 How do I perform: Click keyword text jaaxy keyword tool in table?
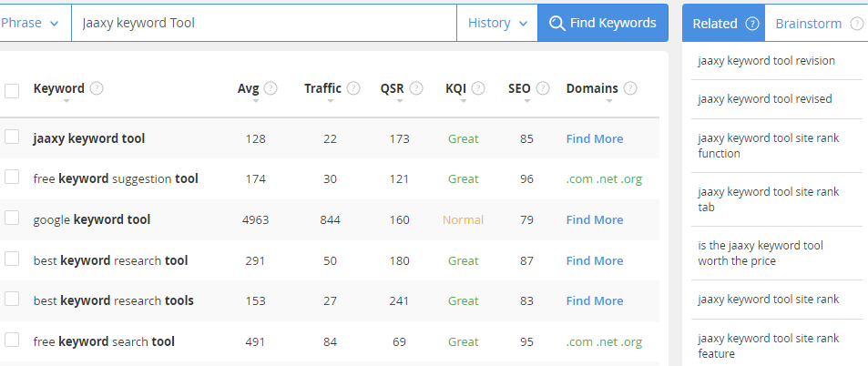pyautogui.click(x=89, y=138)
